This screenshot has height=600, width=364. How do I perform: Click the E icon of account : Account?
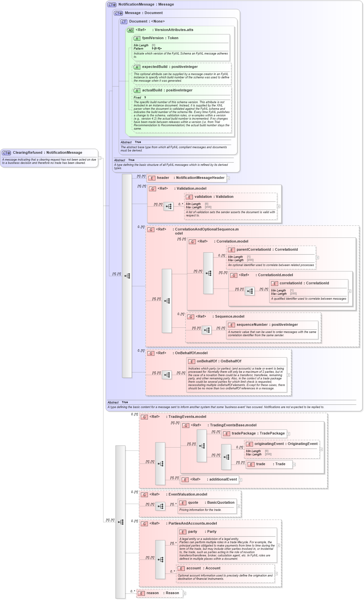(x=181, y=568)
